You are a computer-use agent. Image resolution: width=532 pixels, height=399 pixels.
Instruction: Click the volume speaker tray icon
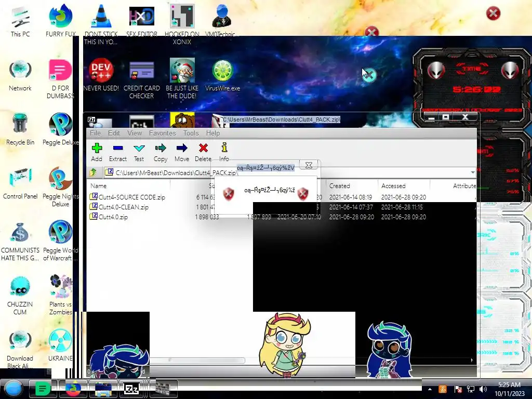click(x=483, y=389)
